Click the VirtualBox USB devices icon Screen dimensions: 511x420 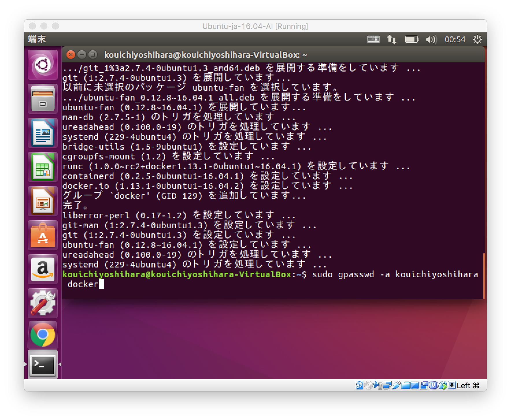click(396, 385)
